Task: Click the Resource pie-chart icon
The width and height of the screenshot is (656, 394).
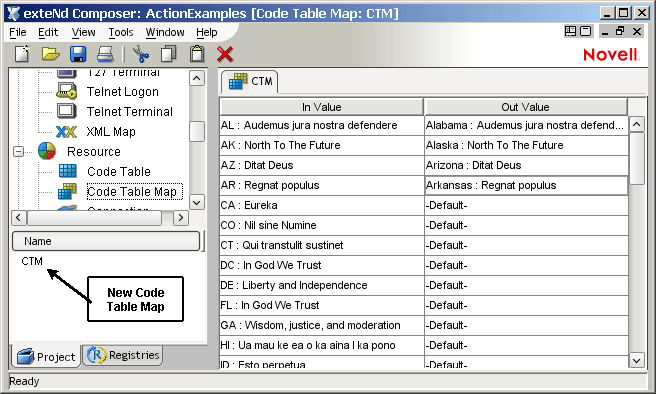Action: tap(47, 151)
